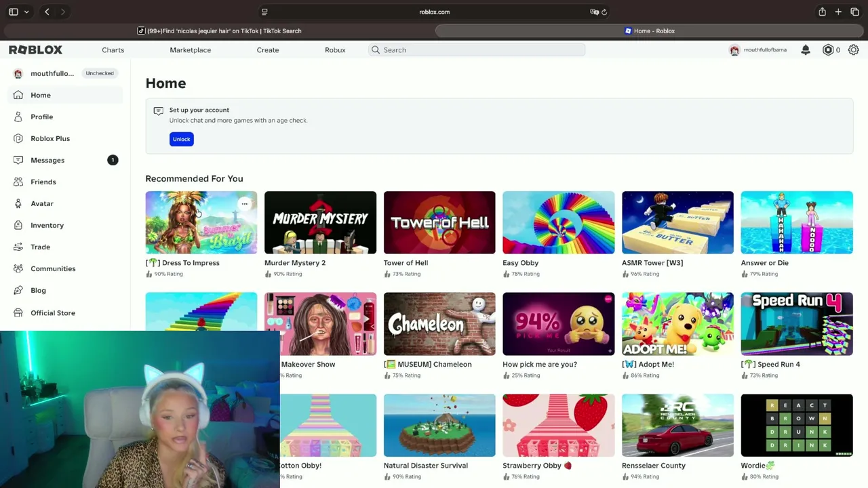This screenshot has height=488, width=868.
Task: Click the roblox.com address bar
Action: pyautogui.click(x=434, y=12)
